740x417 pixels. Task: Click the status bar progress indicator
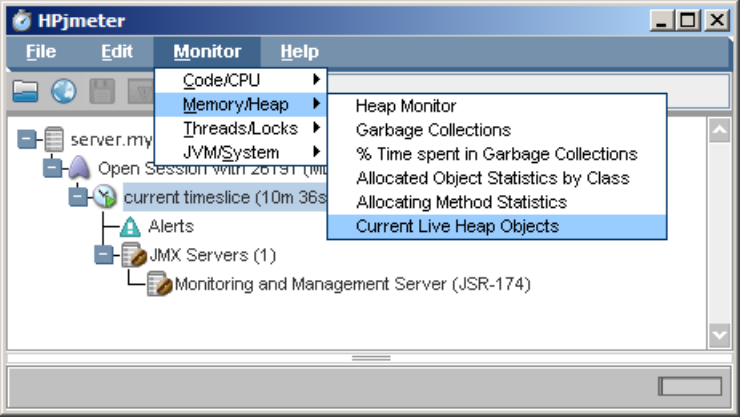690,386
